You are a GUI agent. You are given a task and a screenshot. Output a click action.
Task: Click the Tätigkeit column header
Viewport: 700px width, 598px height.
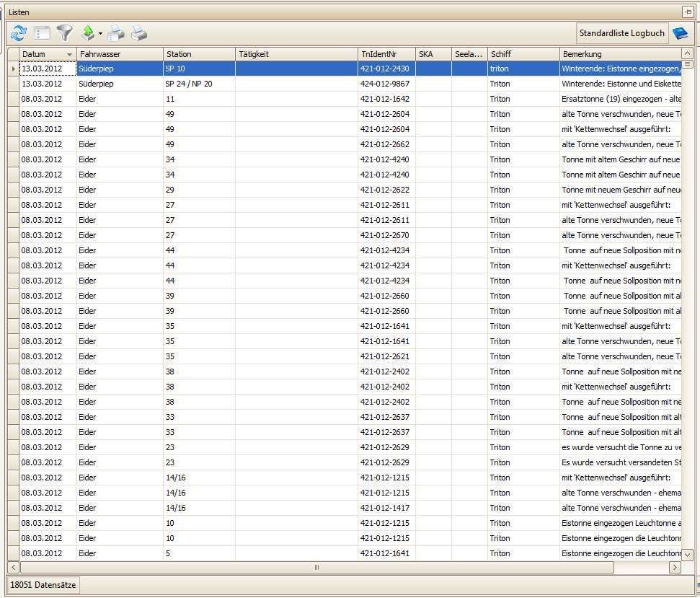pos(296,54)
